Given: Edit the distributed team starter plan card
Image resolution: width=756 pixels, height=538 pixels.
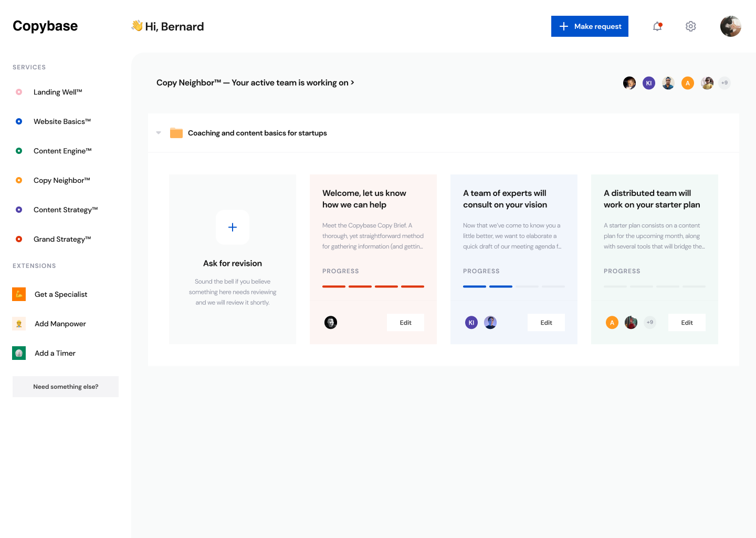Looking at the screenshot, I should 687,323.
